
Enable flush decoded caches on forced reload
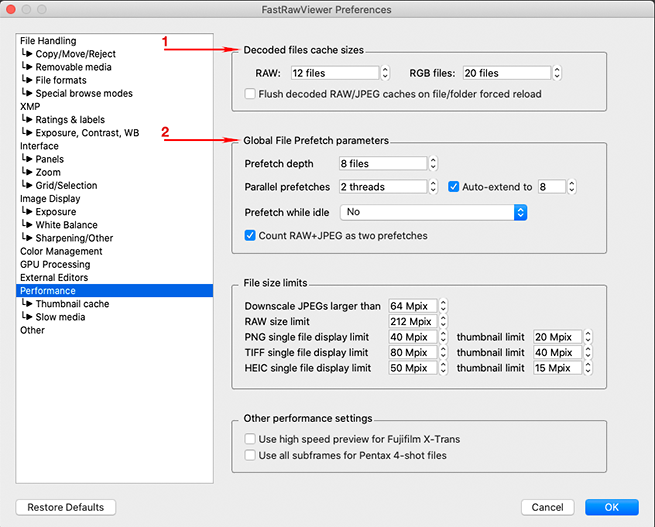(x=251, y=94)
